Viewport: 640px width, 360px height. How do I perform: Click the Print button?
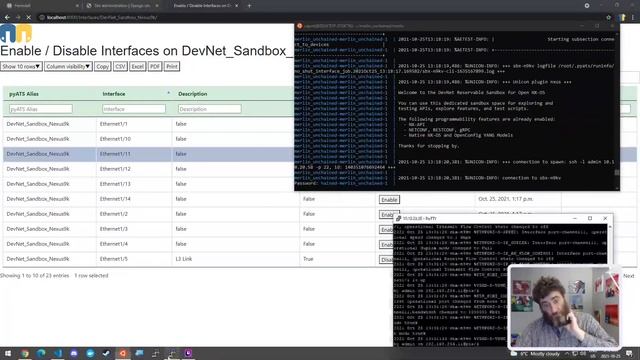172,67
